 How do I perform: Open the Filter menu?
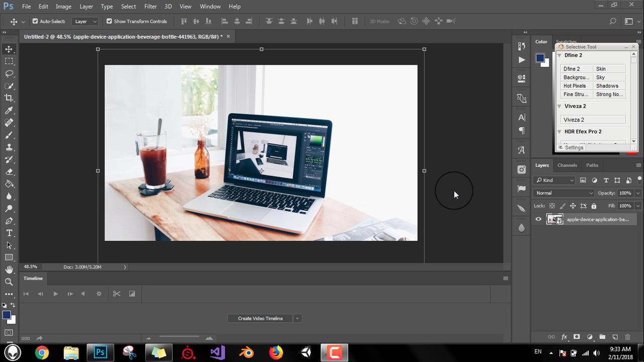pos(150,7)
